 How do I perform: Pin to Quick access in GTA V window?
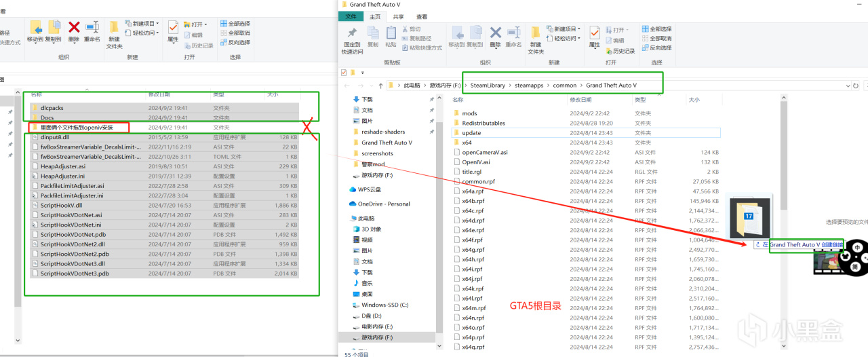click(x=352, y=40)
